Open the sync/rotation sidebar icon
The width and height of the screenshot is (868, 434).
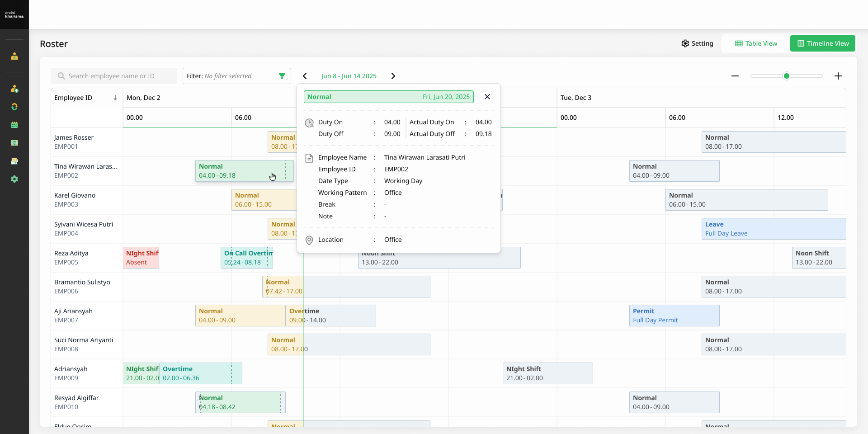pyautogui.click(x=14, y=107)
